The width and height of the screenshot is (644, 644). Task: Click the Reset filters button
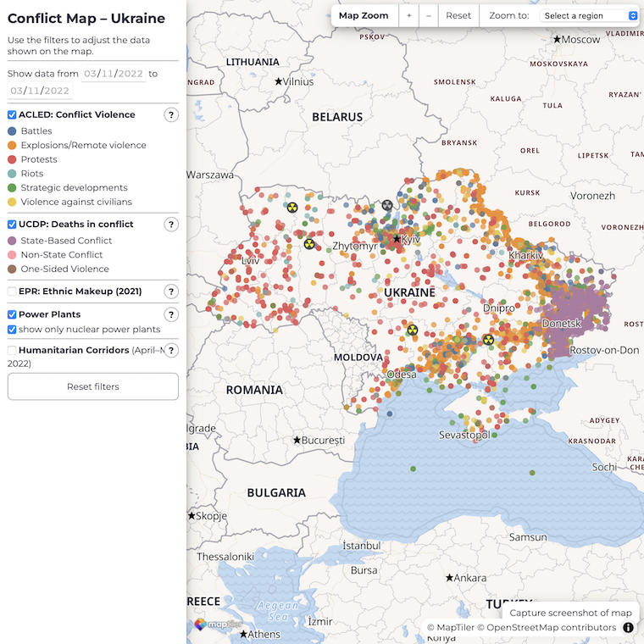(93, 386)
